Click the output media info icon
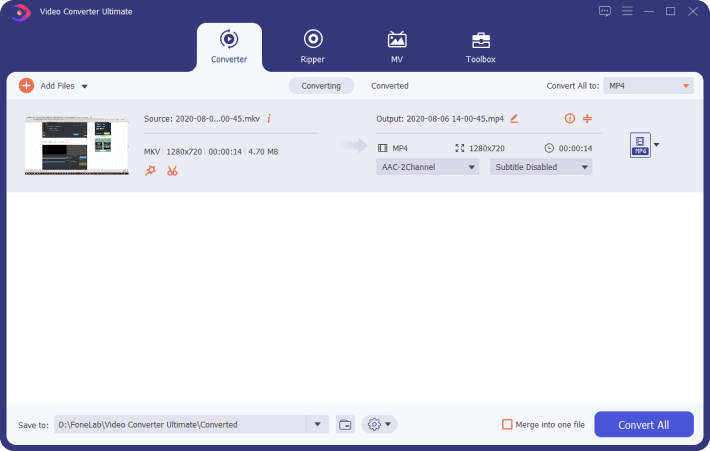 570,118
